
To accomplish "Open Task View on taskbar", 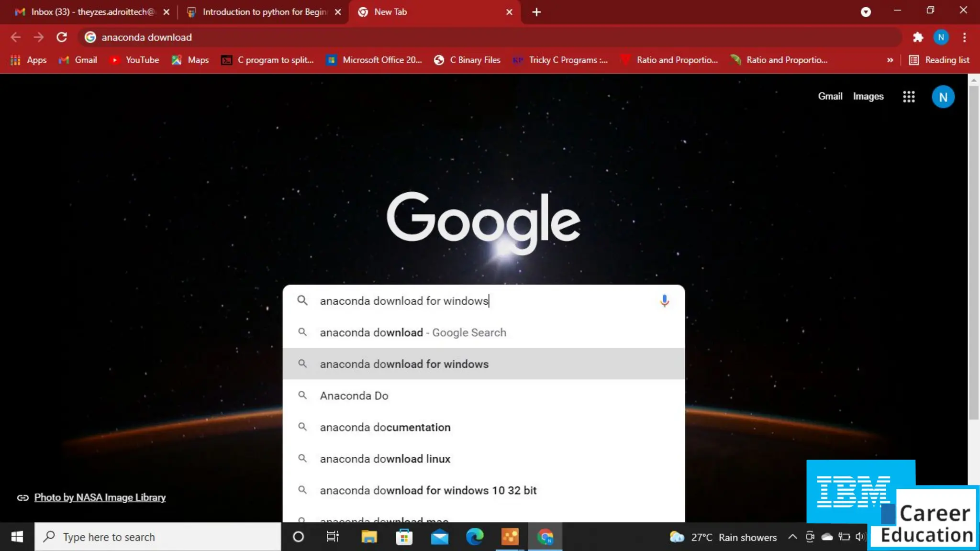I will pyautogui.click(x=333, y=537).
